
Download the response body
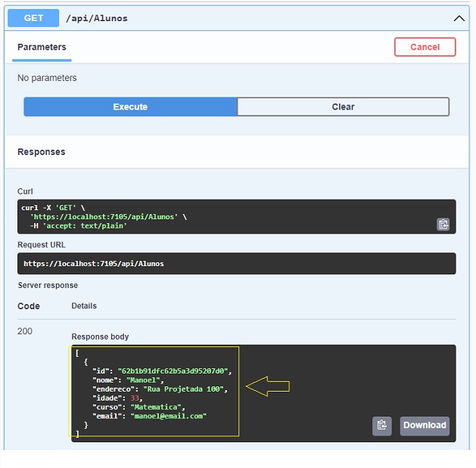coord(425,426)
